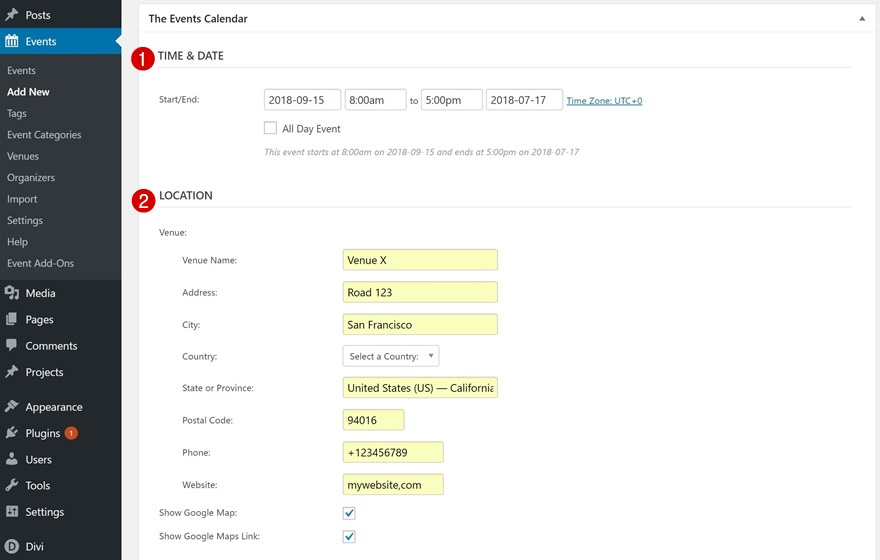The height and width of the screenshot is (560, 880).
Task: Toggle Show Google Maps Link checkbox
Action: (349, 537)
